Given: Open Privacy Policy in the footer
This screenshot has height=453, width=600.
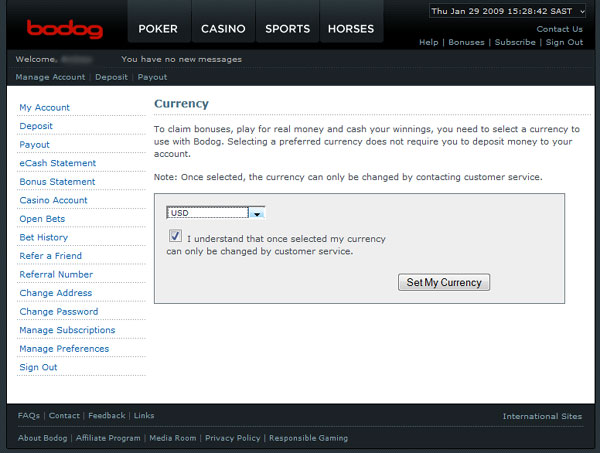Looking at the screenshot, I should point(232,438).
